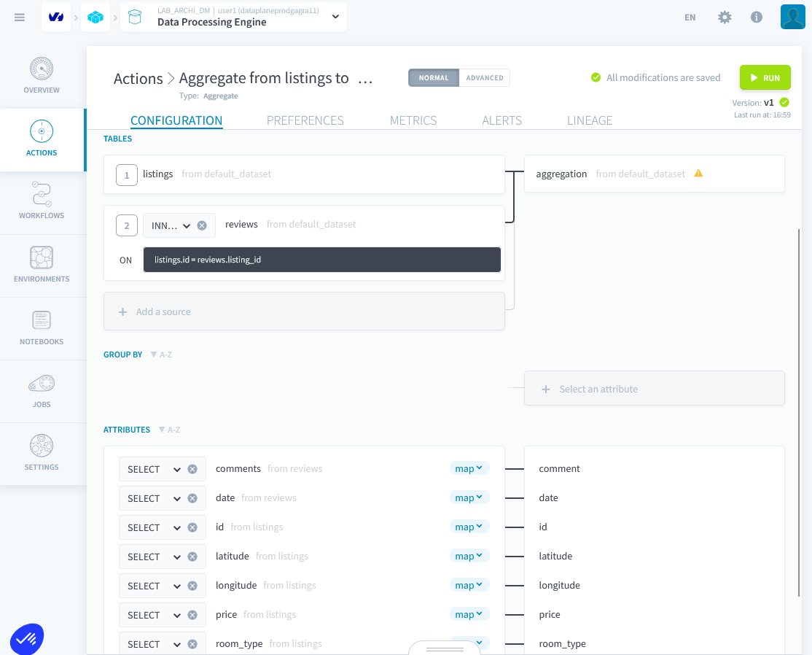Click the join condition listings.id = reviews.listing_id
Image resolution: width=812 pixels, height=655 pixels.
click(x=321, y=260)
